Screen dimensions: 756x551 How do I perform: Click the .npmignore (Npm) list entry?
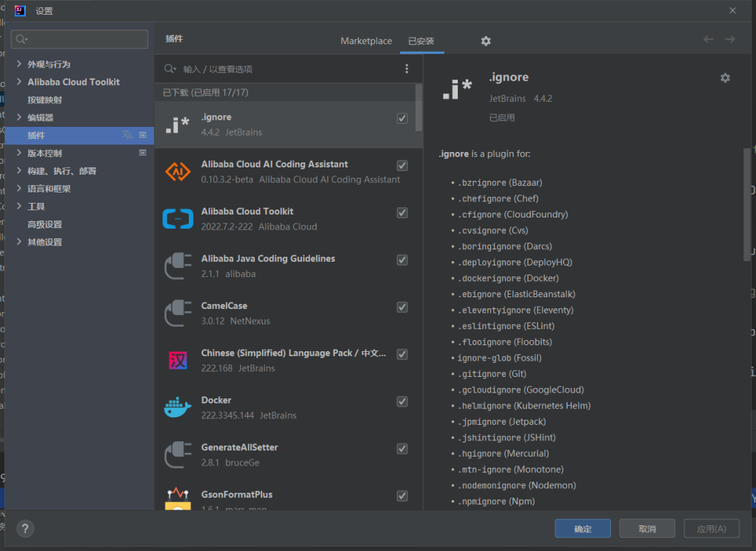tap(496, 502)
